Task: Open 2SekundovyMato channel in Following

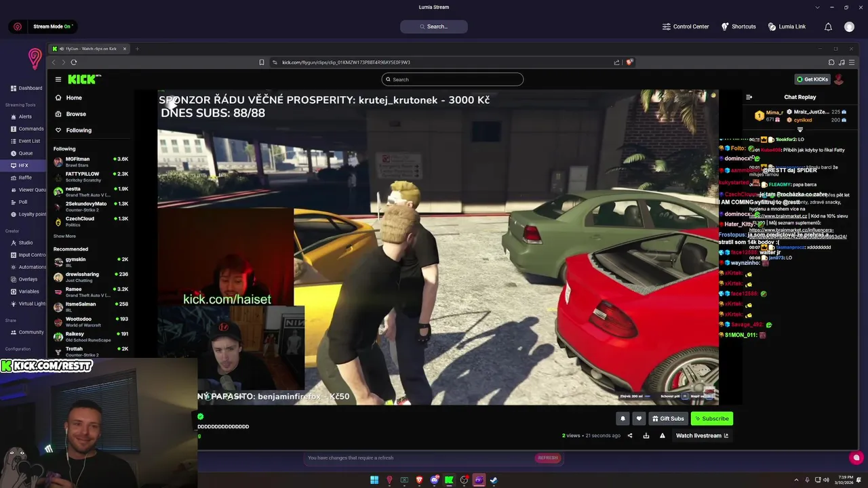Action: click(91, 207)
